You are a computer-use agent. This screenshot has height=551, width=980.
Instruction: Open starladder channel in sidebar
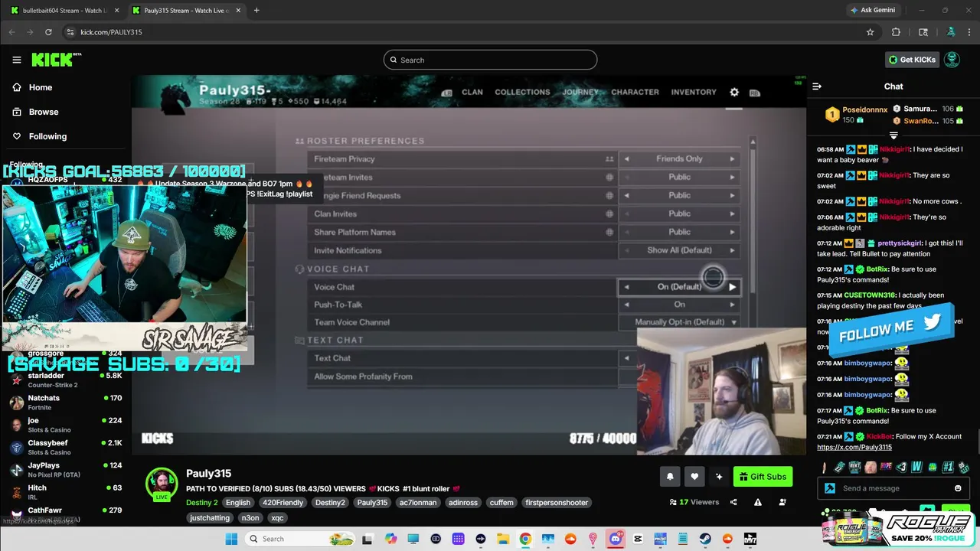pyautogui.click(x=65, y=380)
